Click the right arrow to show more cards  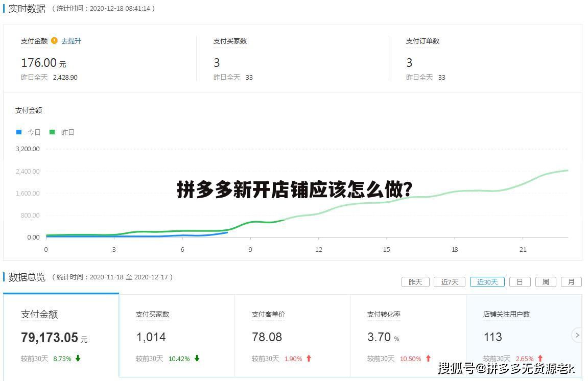coord(577,335)
